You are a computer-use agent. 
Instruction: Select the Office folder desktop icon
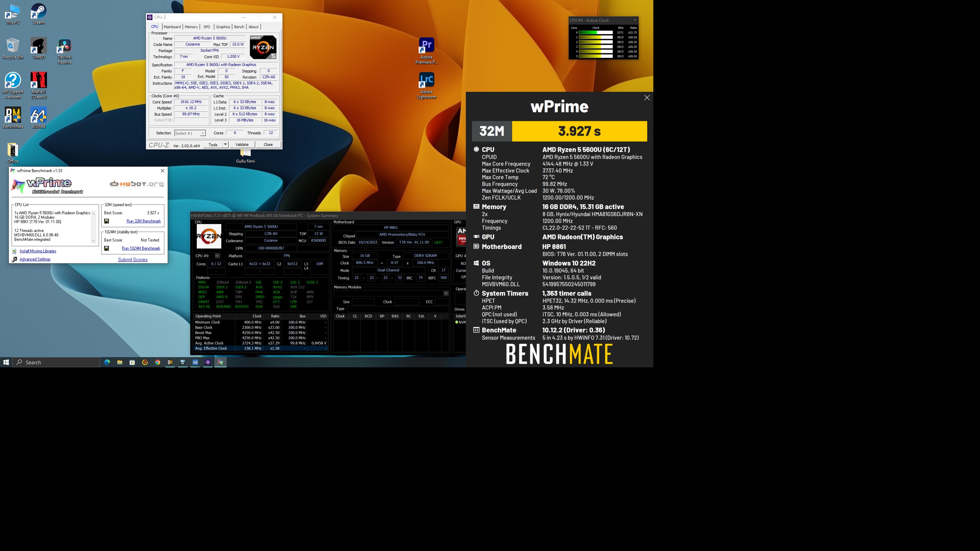(x=13, y=153)
